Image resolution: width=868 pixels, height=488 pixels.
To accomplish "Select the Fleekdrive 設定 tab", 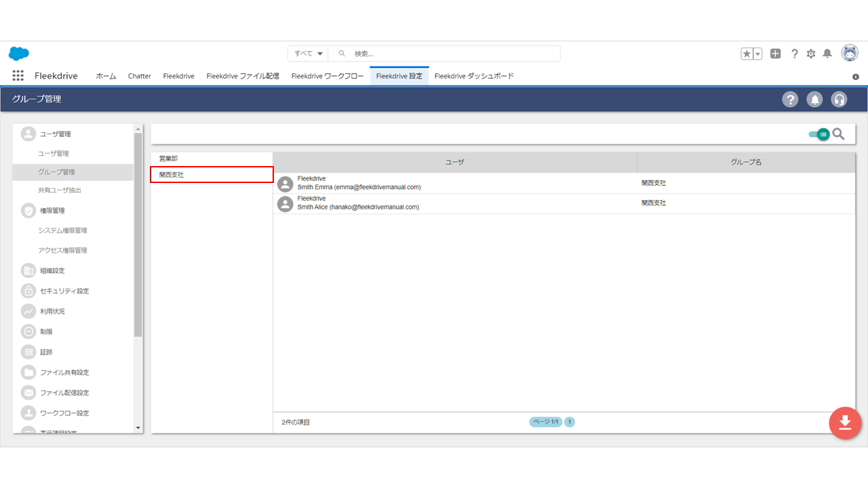I will coord(399,76).
